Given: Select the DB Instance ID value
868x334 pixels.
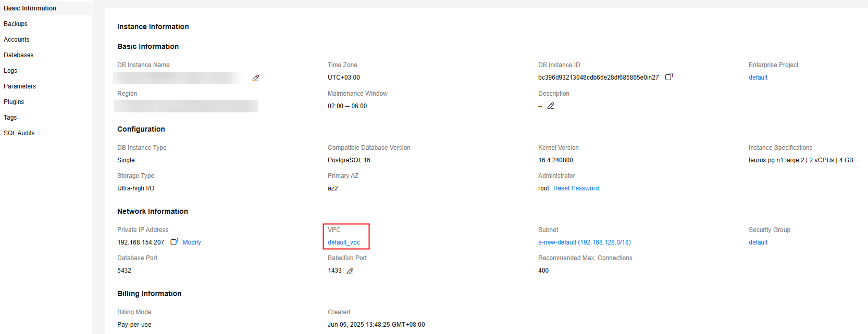Looking at the screenshot, I should click(599, 78).
